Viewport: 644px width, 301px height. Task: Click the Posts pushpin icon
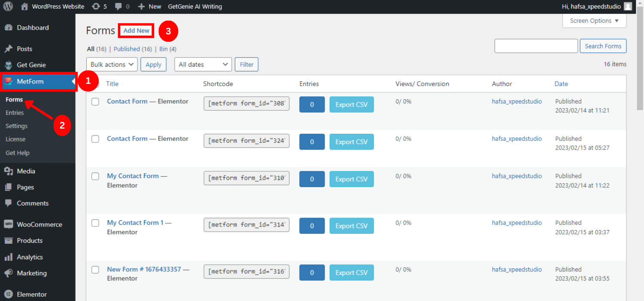pyautogui.click(x=9, y=49)
